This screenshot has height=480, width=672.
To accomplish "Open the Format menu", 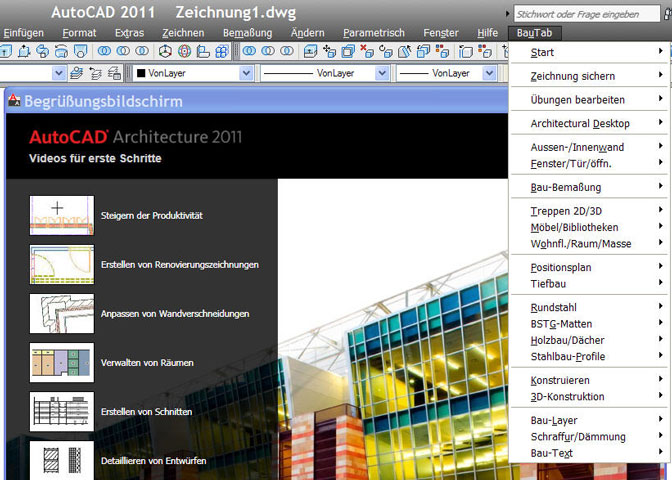I will pos(79,33).
